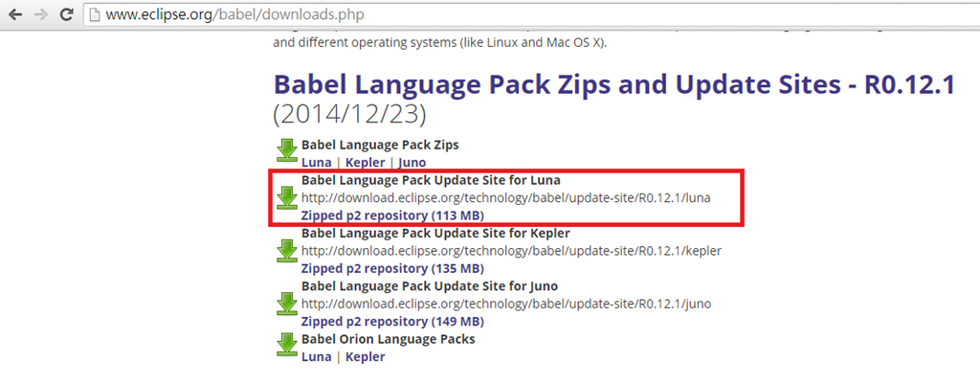Open the Luna link under Orion Language Packs

pyautogui.click(x=316, y=356)
